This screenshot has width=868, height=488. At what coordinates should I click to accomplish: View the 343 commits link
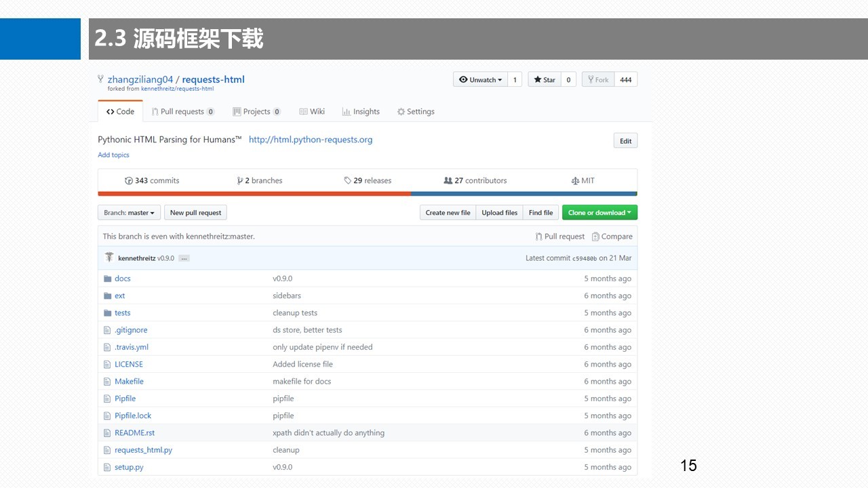(152, 180)
